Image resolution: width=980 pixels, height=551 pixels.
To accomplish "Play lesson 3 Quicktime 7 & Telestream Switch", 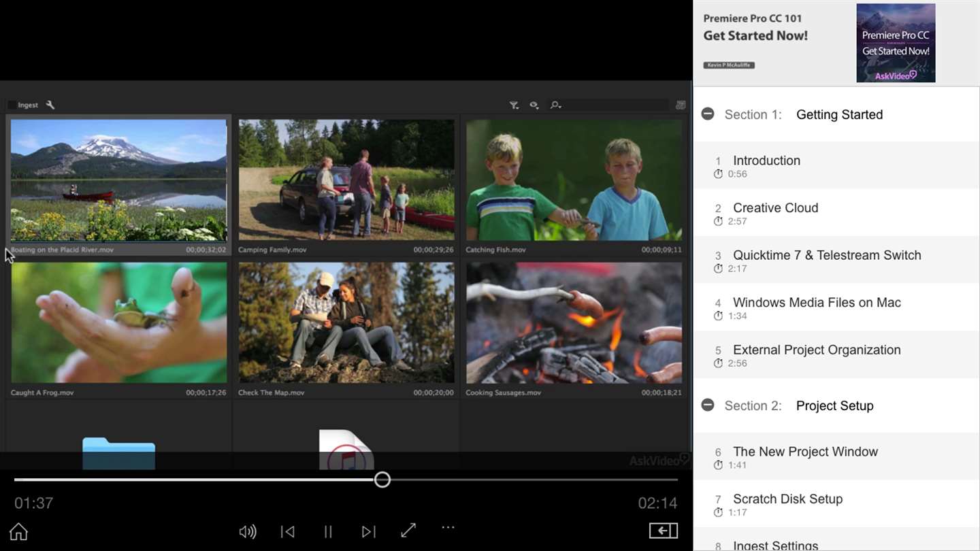I will click(x=836, y=260).
